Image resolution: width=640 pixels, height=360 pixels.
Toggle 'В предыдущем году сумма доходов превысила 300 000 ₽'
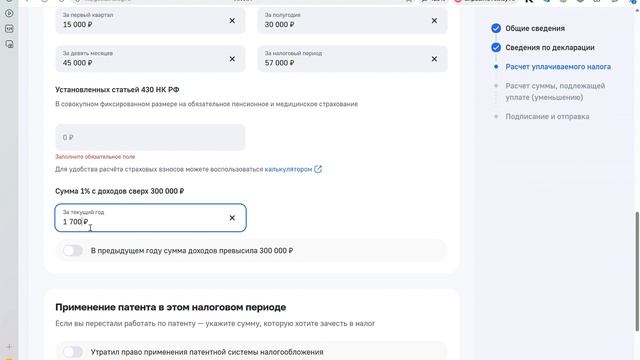pos(73,251)
